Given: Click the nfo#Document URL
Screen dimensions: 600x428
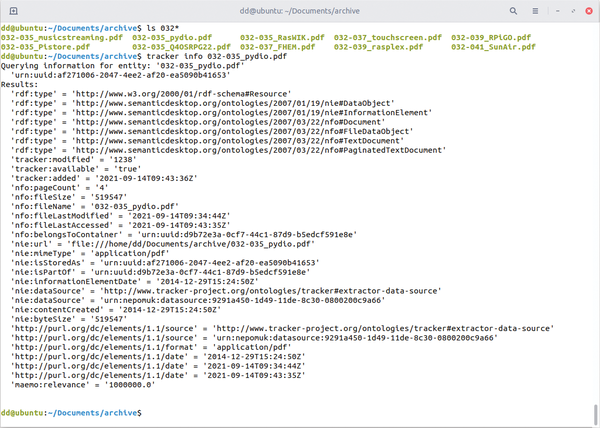Looking at the screenshot, I should click(x=230, y=122).
